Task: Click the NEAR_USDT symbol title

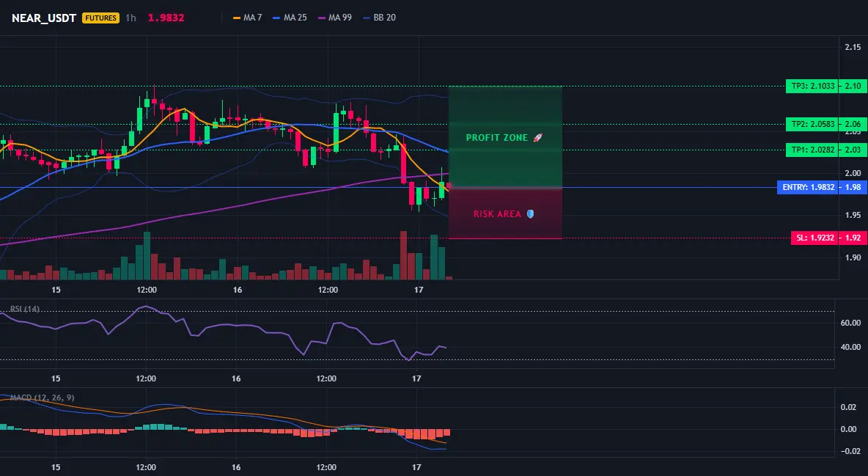Action: pyautogui.click(x=44, y=18)
